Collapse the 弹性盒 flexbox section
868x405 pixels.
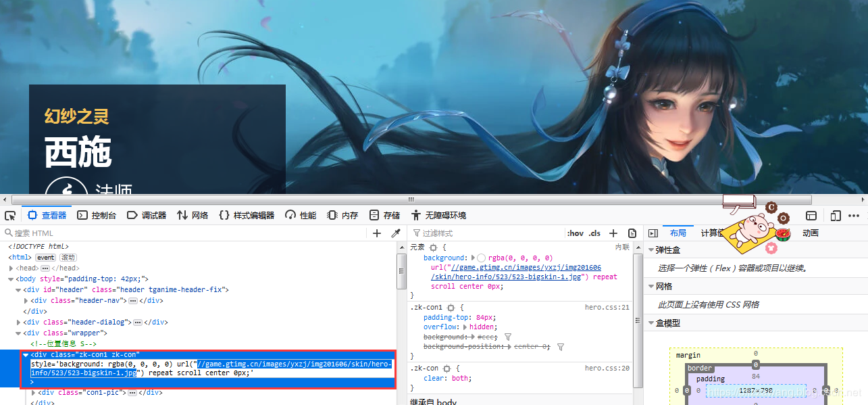click(651, 250)
